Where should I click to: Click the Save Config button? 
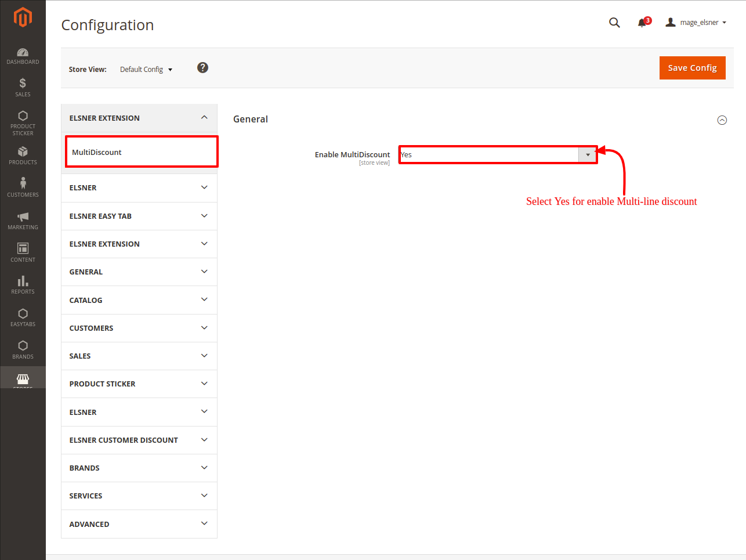(x=692, y=68)
